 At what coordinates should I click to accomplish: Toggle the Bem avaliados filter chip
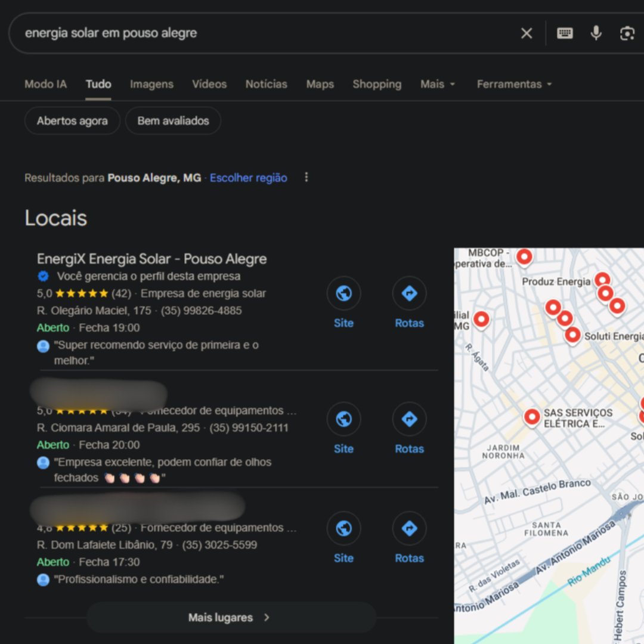coord(173,121)
